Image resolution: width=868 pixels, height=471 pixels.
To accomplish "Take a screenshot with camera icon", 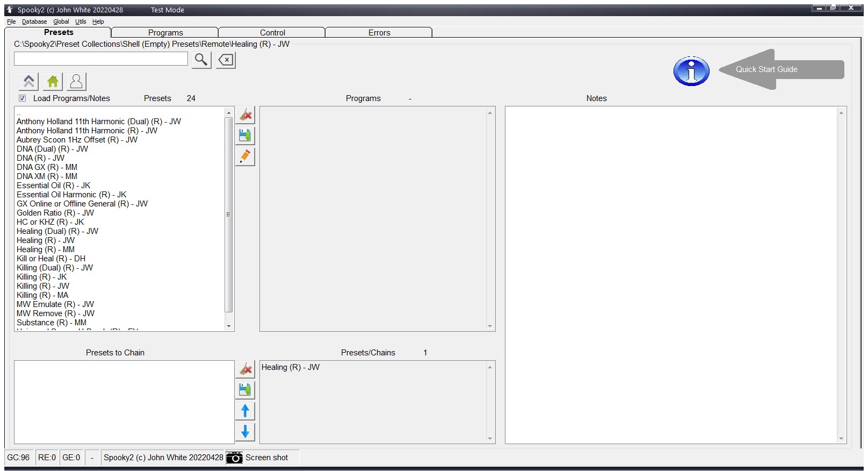I will (234, 458).
